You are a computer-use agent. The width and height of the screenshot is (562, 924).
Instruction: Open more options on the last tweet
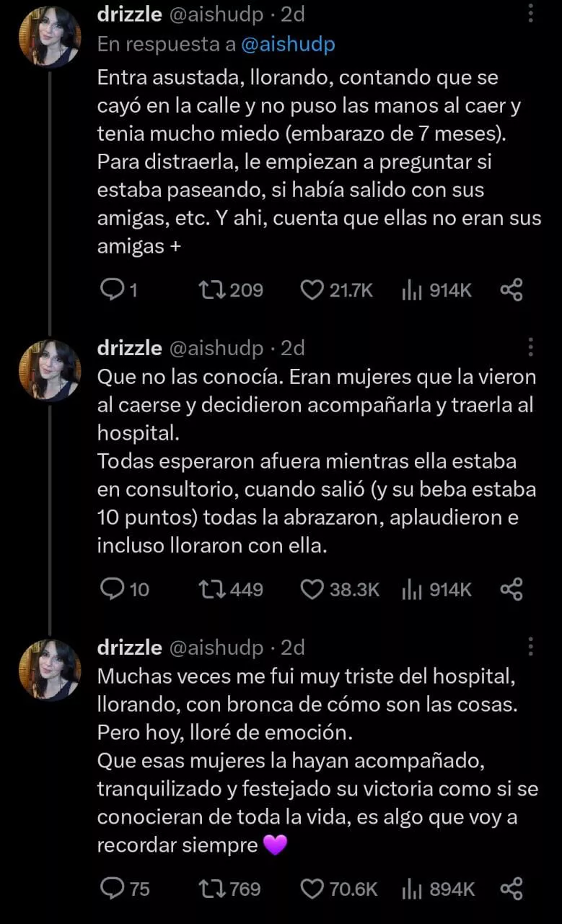pyautogui.click(x=530, y=647)
